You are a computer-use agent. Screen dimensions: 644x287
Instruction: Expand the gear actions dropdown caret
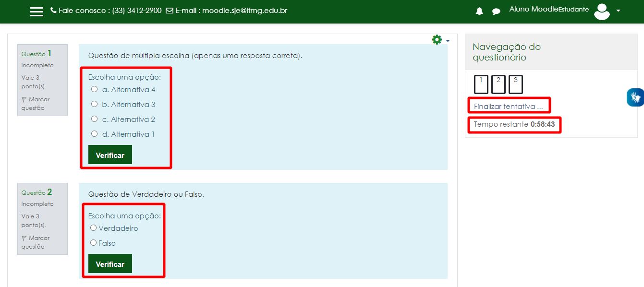(448, 41)
